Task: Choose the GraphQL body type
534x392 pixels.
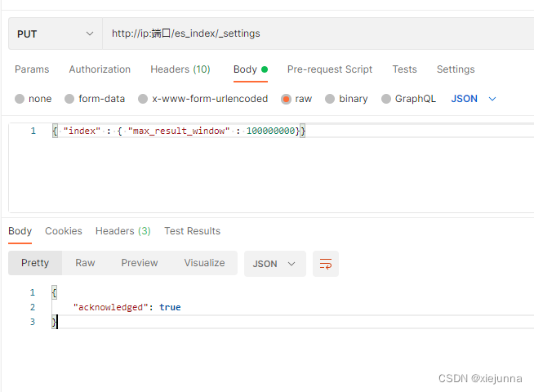Action: coord(386,99)
